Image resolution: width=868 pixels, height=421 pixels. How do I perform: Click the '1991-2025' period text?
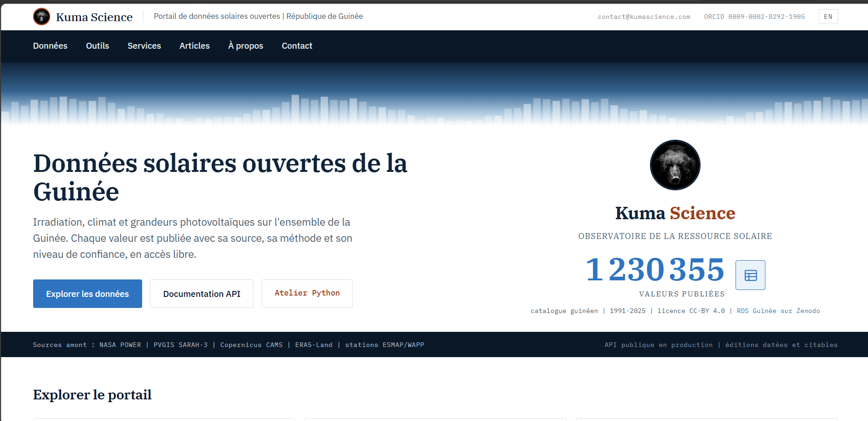click(x=628, y=311)
